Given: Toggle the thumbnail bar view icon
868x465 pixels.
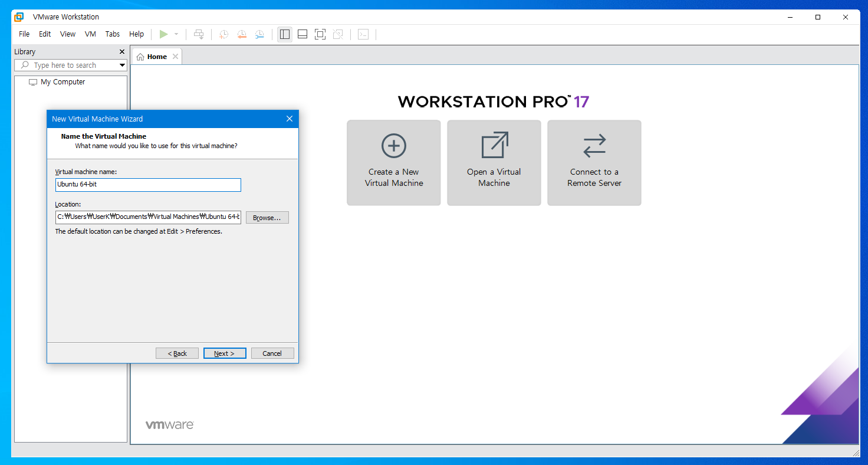Looking at the screenshot, I should (x=303, y=34).
